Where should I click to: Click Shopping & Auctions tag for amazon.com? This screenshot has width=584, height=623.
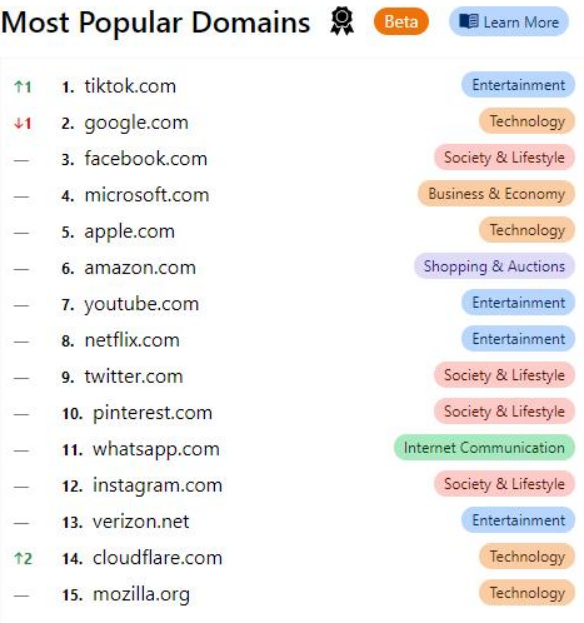[494, 266]
